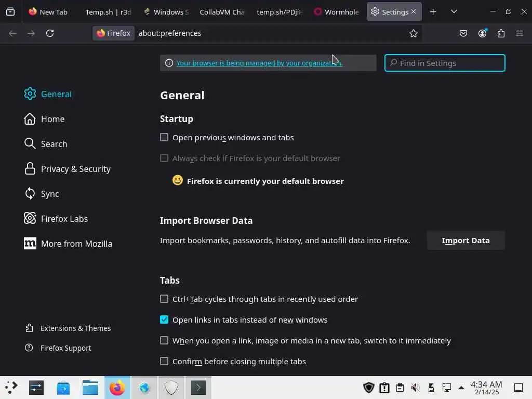Click the notification tray icon with exclamation mark
532x399 pixels.
tap(384, 388)
